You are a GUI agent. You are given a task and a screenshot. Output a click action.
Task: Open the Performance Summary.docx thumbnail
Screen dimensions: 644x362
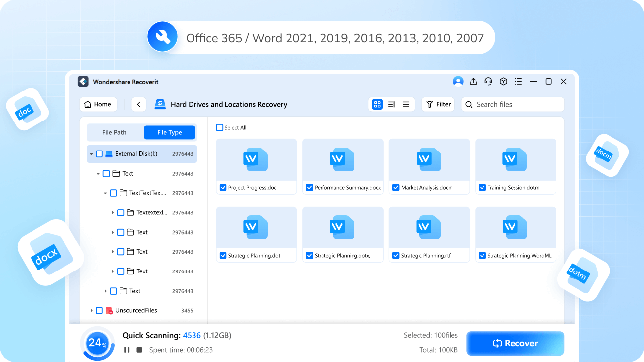[343, 159]
